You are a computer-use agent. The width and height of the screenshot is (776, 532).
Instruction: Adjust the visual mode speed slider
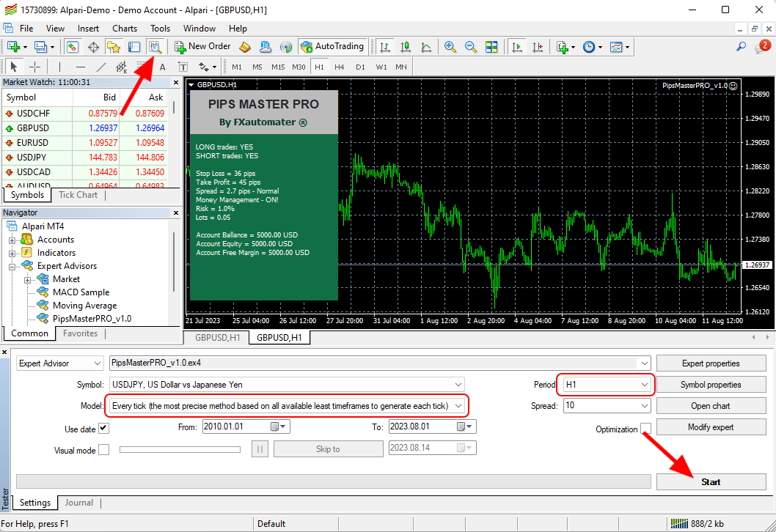(180, 450)
